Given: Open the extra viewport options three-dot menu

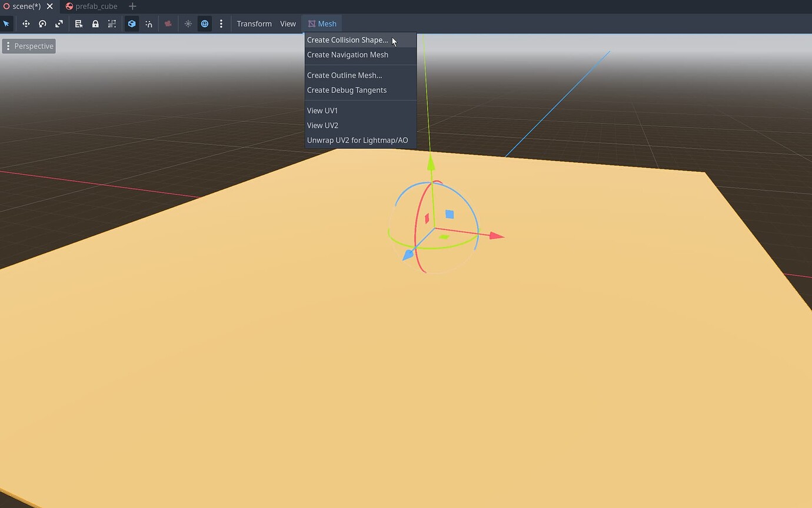Looking at the screenshot, I should [221, 24].
